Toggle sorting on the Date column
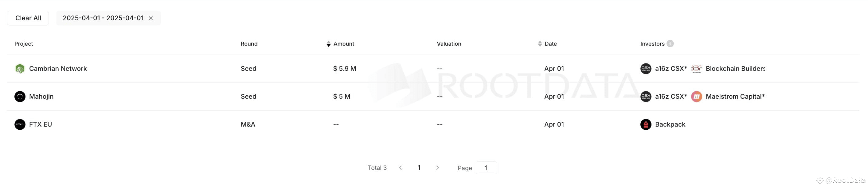 (540, 44)
